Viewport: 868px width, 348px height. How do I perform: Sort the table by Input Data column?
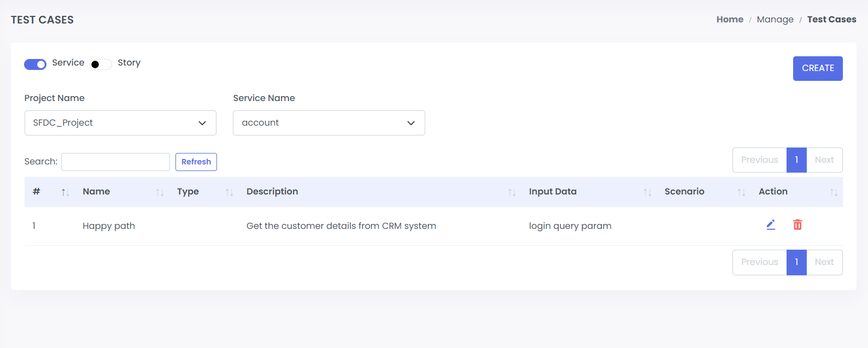point(647,192)
